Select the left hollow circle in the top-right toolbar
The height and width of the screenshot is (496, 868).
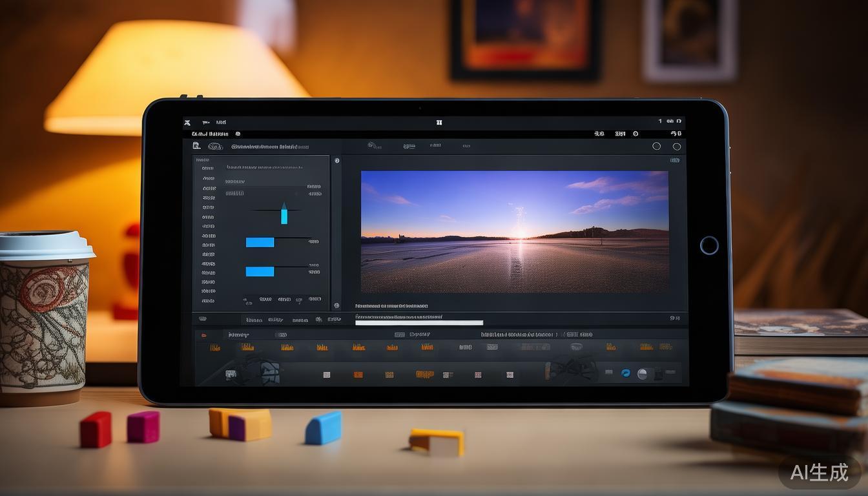[x=656, y=146]
